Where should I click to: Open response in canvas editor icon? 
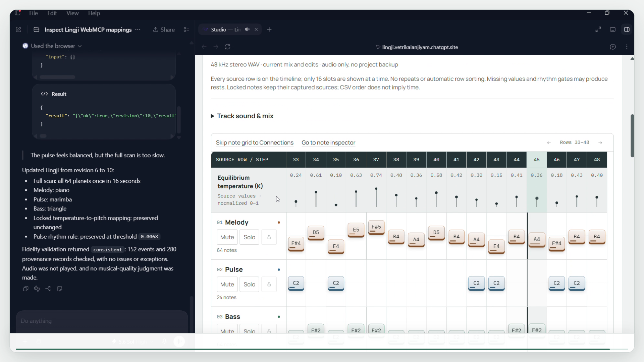pyautogui.click(x=60, y=289)
